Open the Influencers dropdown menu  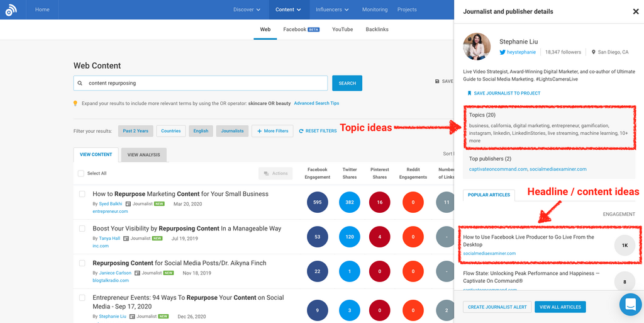coord(333,9)
